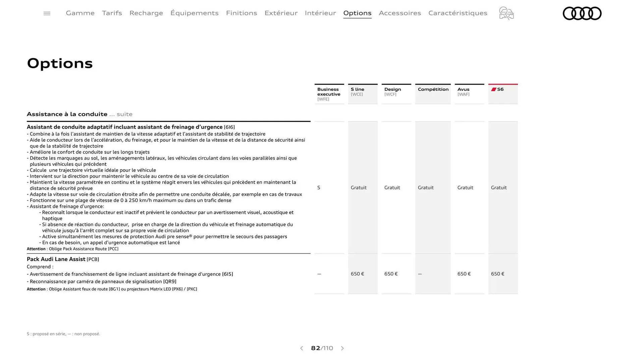
Task: Navigate to Finitions tab
Action: click(x=241, y=13)
